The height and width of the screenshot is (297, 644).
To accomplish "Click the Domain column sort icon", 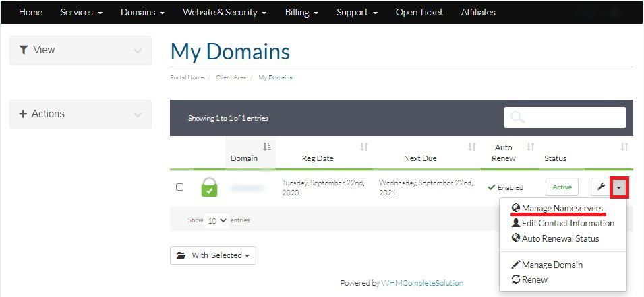I will coord(267,147).
